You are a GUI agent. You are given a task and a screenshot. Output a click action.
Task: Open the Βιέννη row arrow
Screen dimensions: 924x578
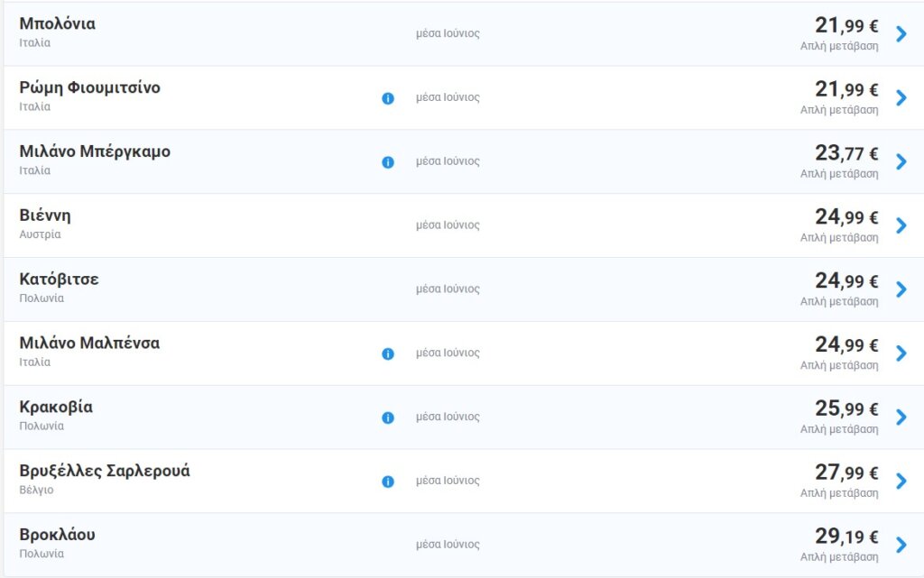pos(901,226)
